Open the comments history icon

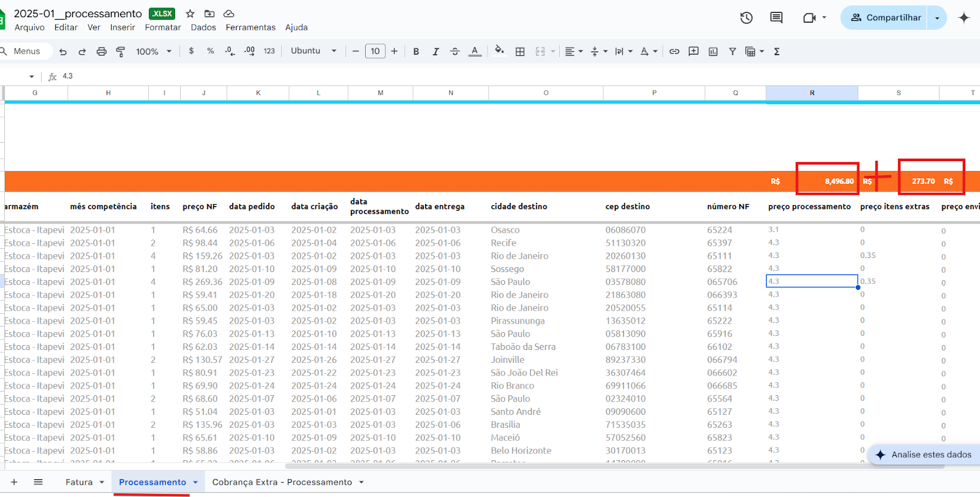[776, 18]
